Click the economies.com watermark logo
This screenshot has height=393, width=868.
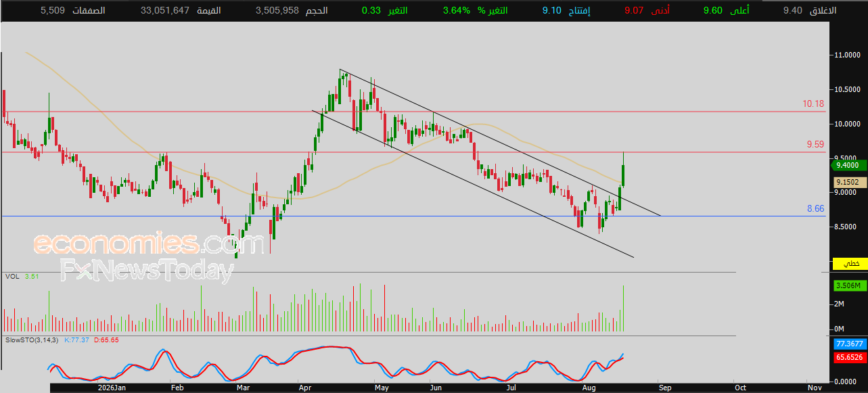tap(150, 243)
